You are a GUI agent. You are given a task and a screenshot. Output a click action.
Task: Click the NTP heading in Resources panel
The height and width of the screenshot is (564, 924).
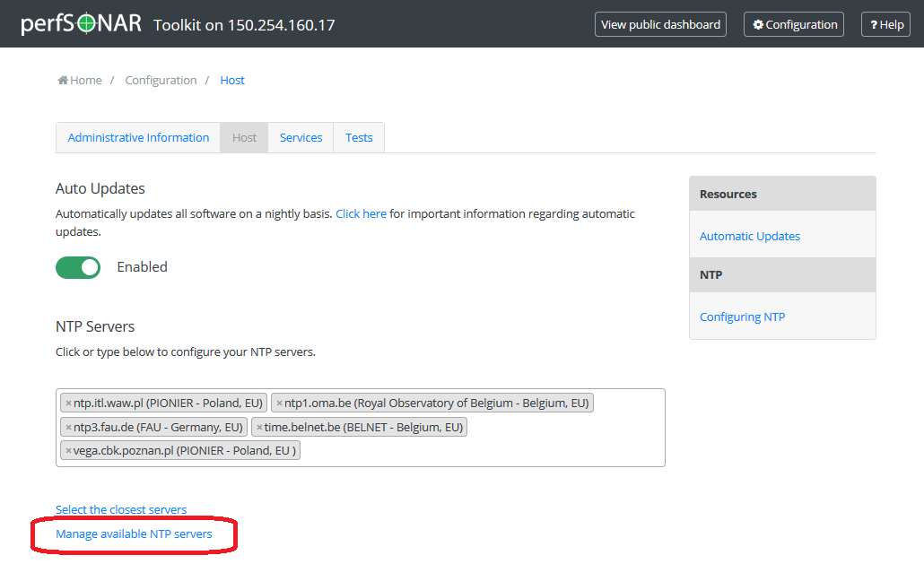click(x=710, y=275)
